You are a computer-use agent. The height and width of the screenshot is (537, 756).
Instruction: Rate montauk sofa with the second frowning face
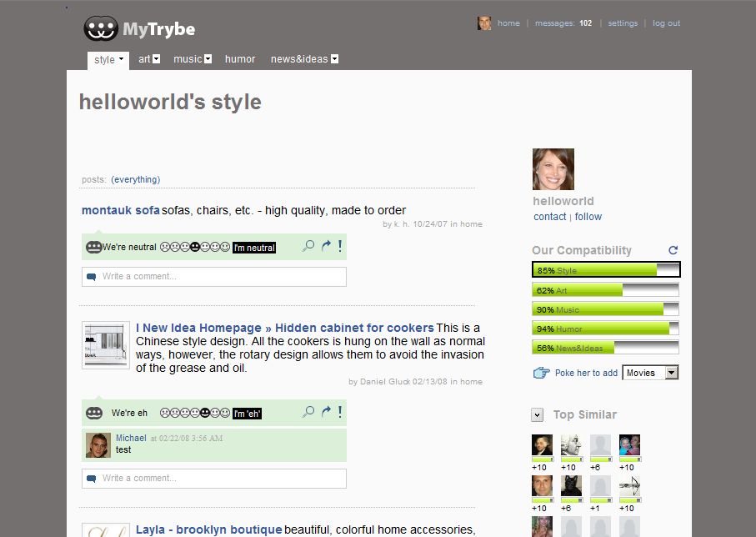click(x=175, y=247)
